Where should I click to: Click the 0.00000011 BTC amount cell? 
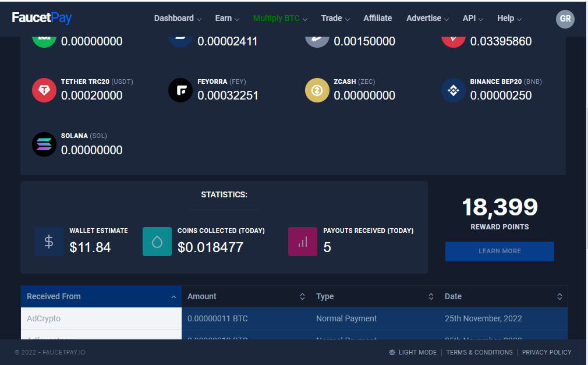click(246, 318)
